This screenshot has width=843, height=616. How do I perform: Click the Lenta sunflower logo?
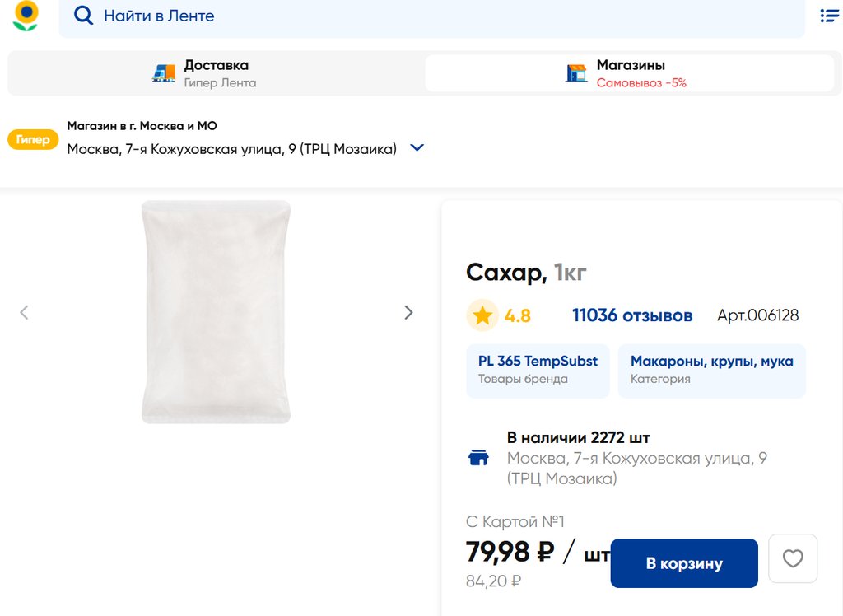(26, 16)
